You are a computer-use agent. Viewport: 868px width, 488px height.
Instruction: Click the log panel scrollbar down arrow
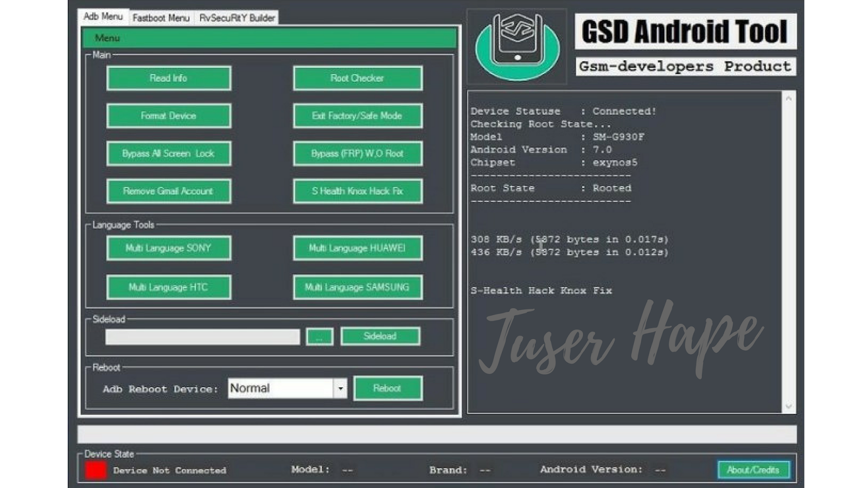788,406
